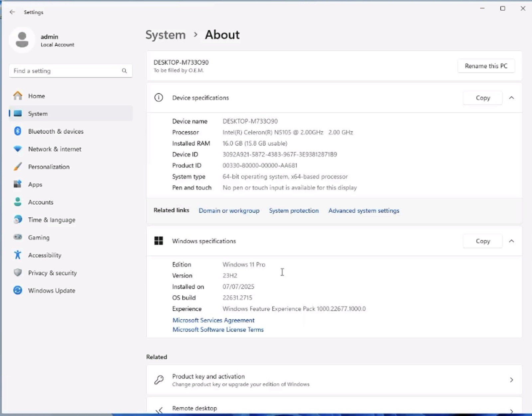The image size is (532, 416).
Task: Copy the Windows specifications
Action: (x=483, y=241)
